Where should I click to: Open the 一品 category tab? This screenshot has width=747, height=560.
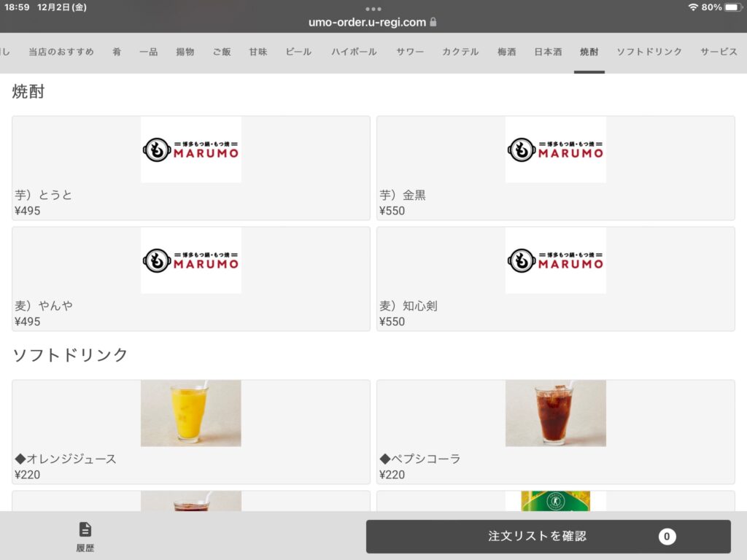(149, 52)
